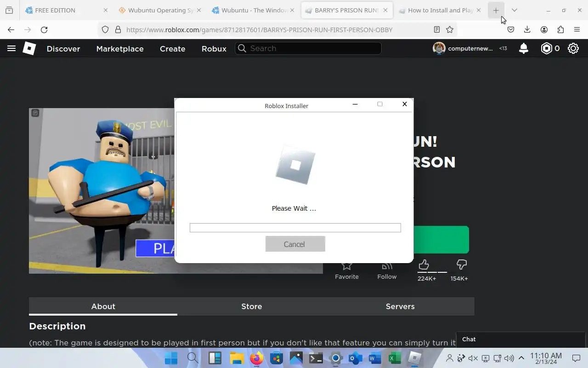The image size is (588, 368).
Task: Open Create in Roblox navigation
Action: click(172, 49)
